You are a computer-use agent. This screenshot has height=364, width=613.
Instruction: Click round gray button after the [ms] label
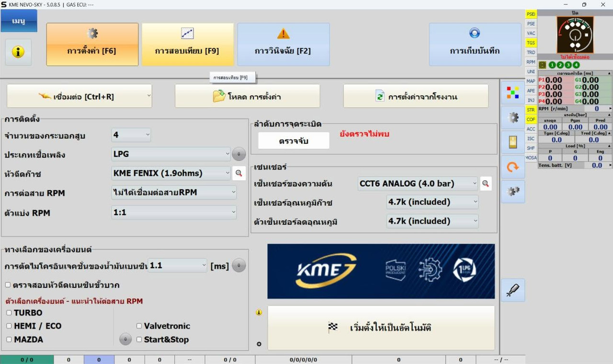pyautogui.click(x=238, y=265)
